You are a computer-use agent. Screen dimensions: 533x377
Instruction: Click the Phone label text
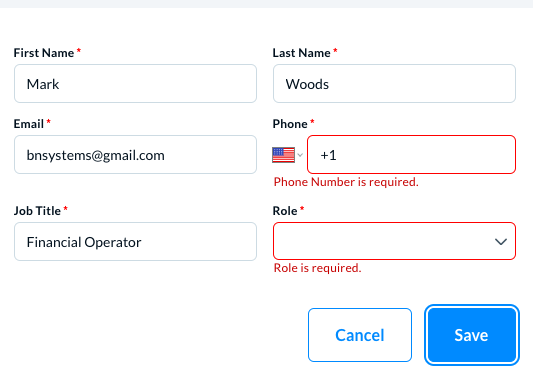[x=290, y=124]
